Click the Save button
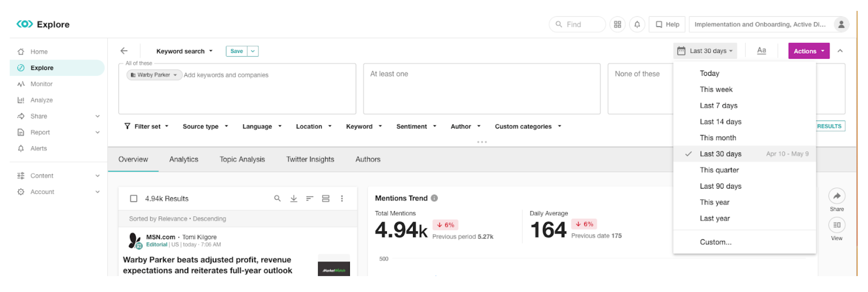Image resolution: width=868 pixels, height=292 pixels. click(236, 51)
